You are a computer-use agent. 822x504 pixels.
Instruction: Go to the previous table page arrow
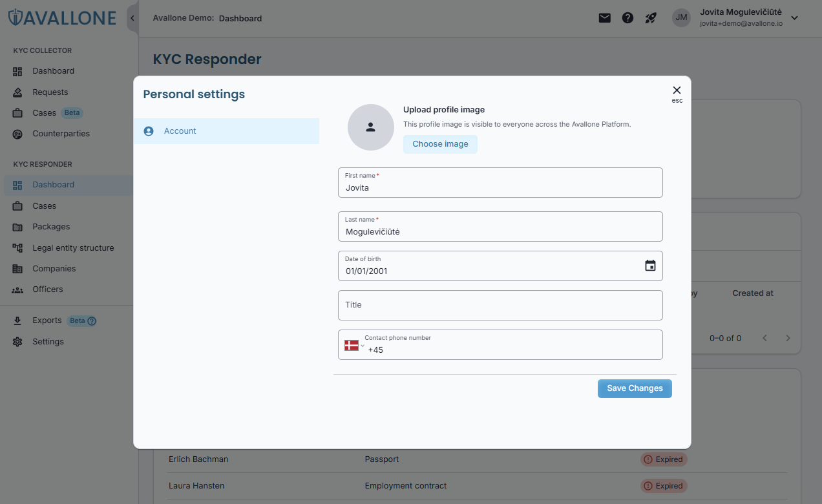pyautogui.click(x=764, y=338)
